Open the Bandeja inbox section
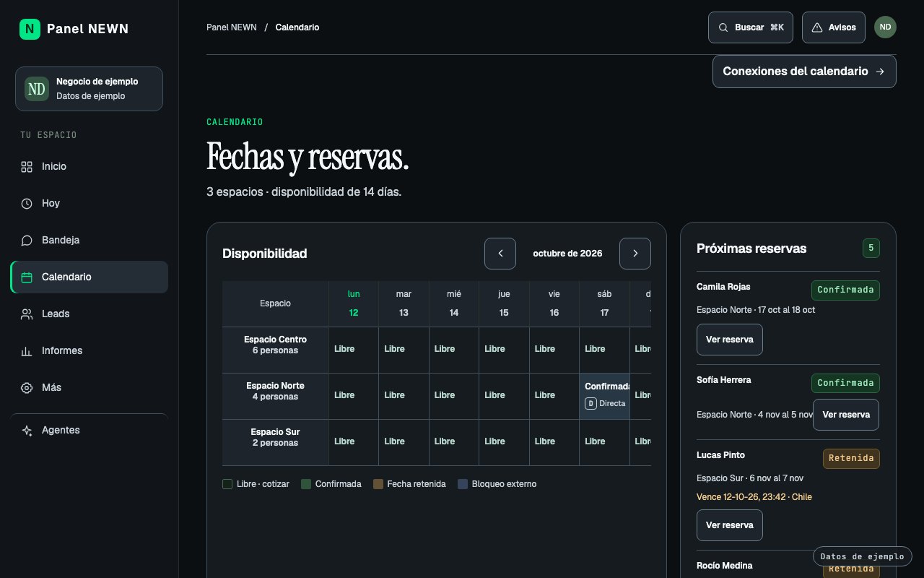 (90, 240)
